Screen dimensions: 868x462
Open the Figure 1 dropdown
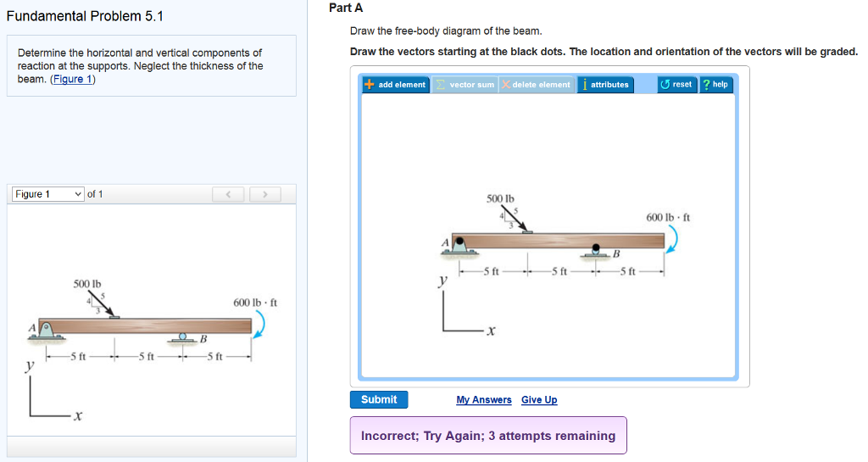[48, 194]
